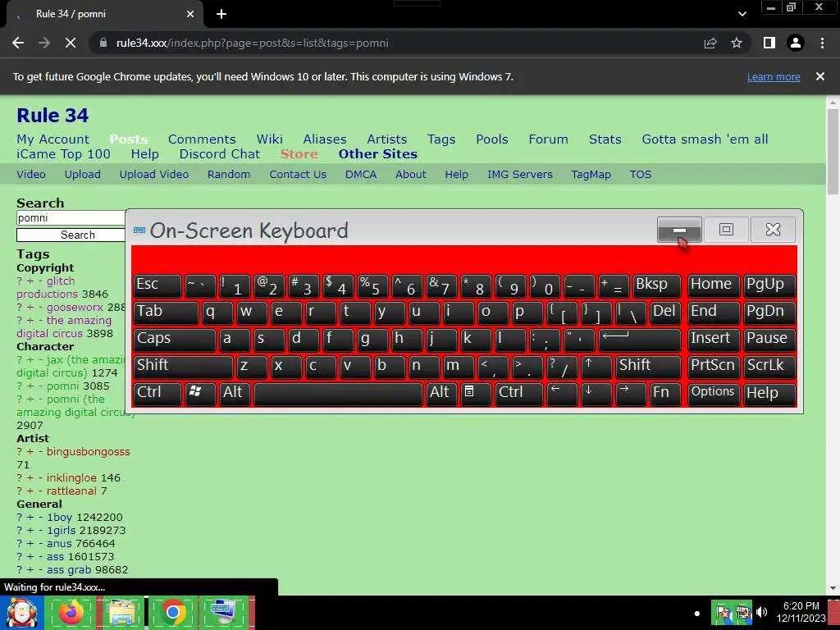Screen dimensions: 840x630
Task: Switch to Chrome in the taskbar
Action: pyautogui.click(x=172, y=612)
